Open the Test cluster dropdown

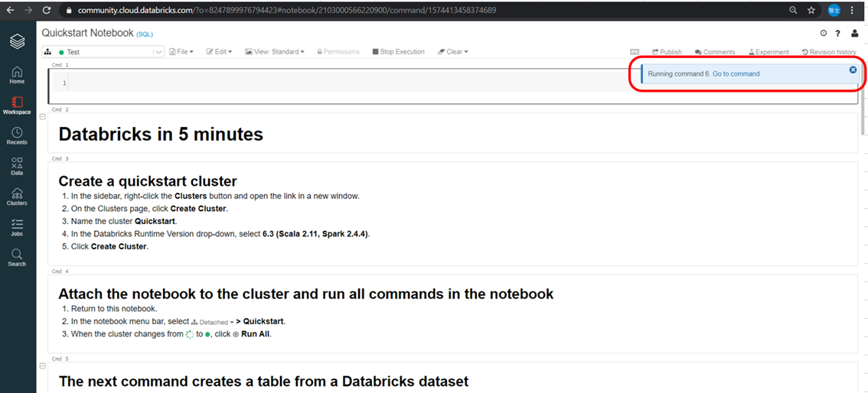[103, 51]
